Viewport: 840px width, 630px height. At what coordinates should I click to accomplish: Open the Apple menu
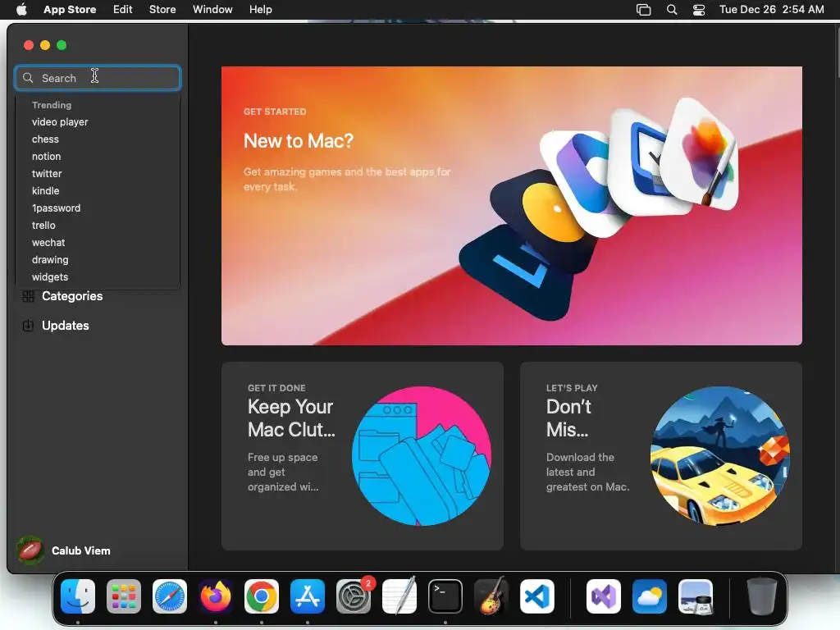click(x=21, y=9)
